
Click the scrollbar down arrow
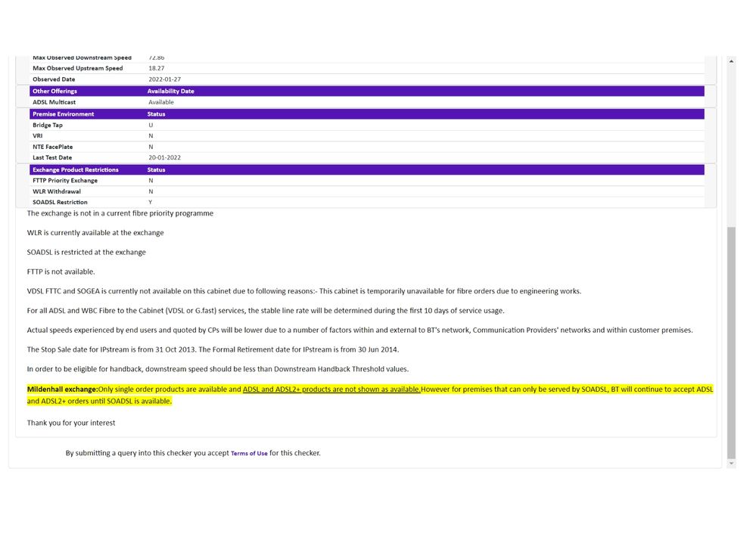[731, 464]
